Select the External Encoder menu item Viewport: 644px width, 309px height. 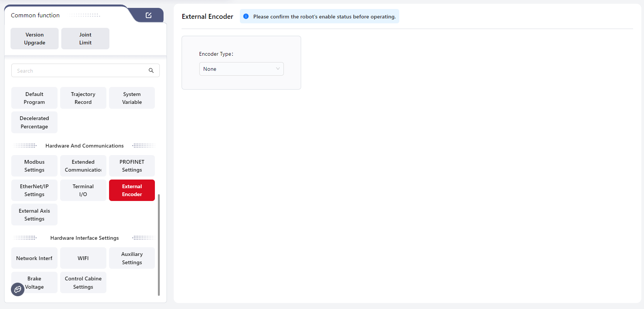click(132, 190)
